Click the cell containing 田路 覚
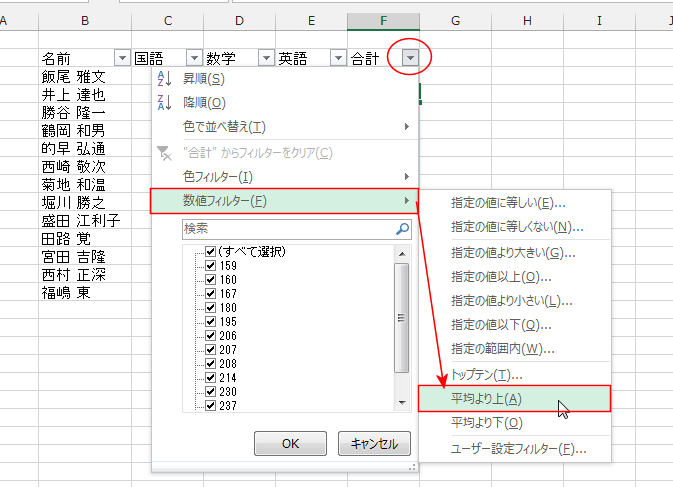 [85, 239]
